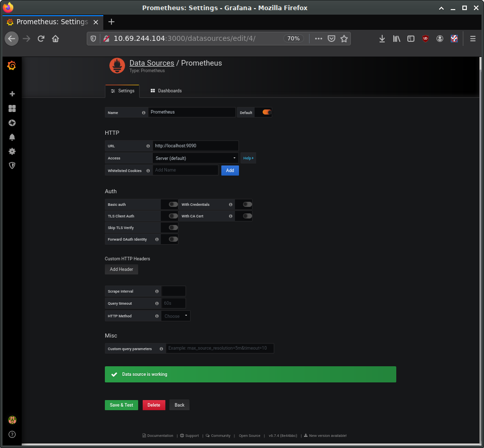Click info icon beside Forward OAuth Identity
The height and width of the screenshot is (448, 484).
tap(157, 240)
